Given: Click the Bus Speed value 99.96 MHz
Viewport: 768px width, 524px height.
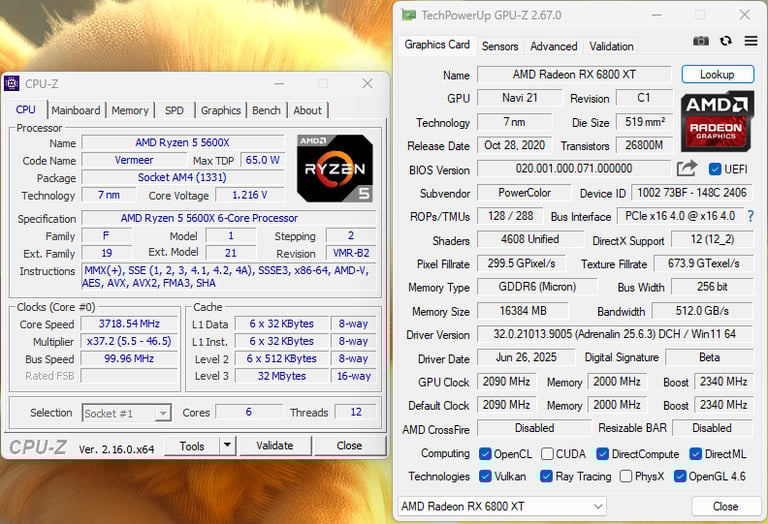Looking at the screenshot, I should [x=129, y=358].
